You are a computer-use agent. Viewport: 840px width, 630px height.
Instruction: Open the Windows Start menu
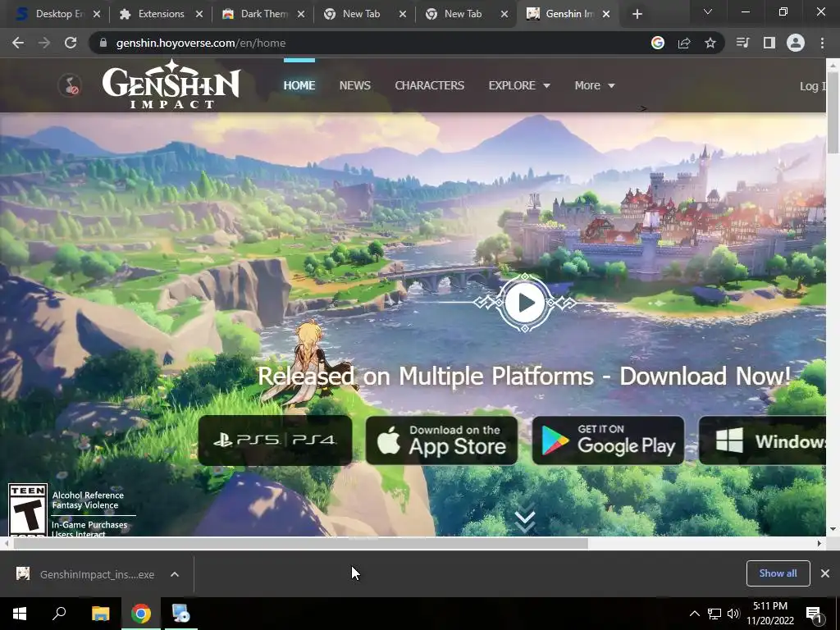20,614
